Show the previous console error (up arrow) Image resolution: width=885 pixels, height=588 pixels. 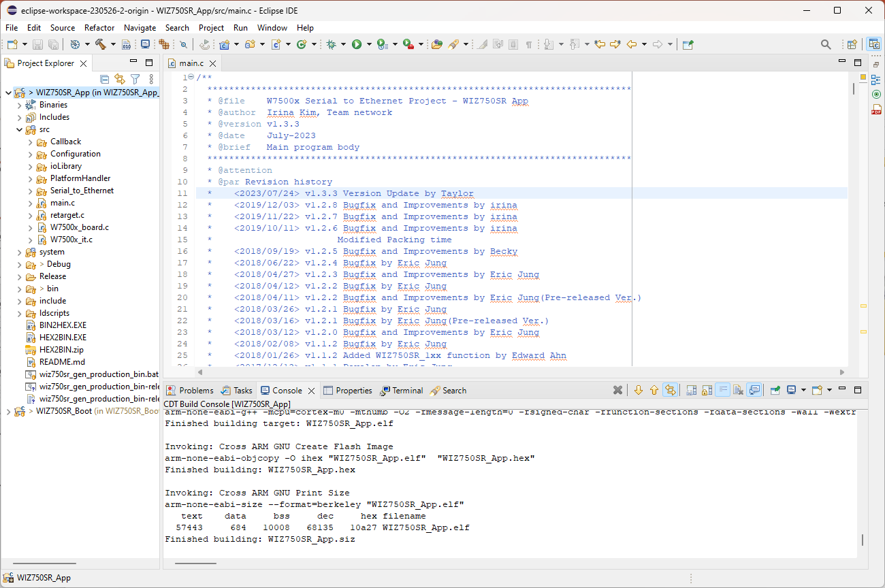point(654,390)
